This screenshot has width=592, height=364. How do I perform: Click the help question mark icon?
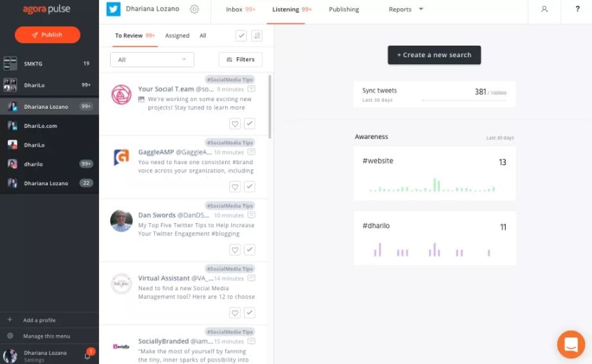pyautogui.click(x=577, y=9)
